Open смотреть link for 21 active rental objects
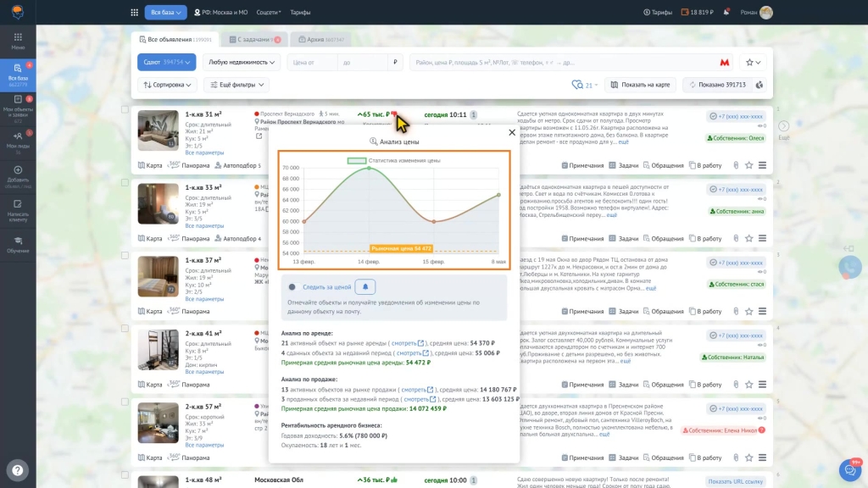This screenshot has width=868, height=488. tap(408, 343)
